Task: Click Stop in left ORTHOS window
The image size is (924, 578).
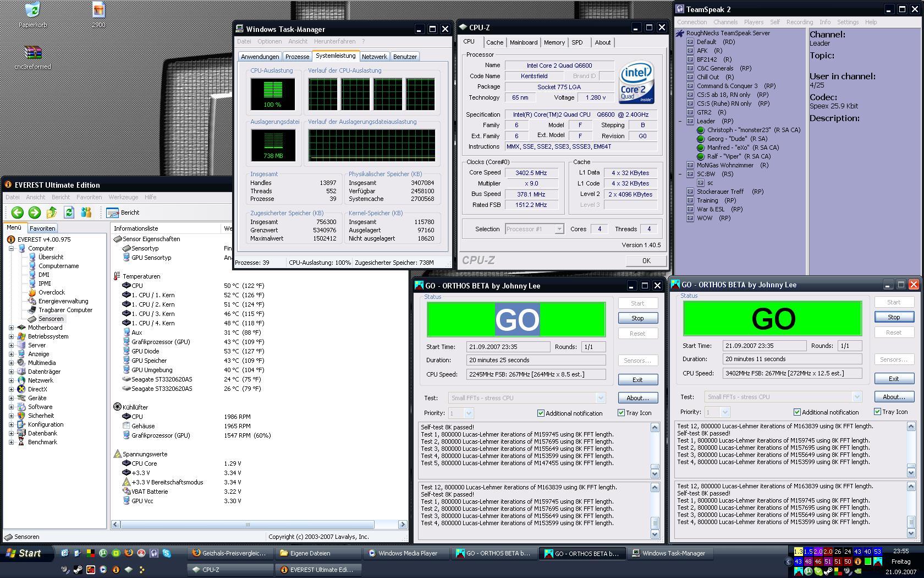Action: point(637,318)
